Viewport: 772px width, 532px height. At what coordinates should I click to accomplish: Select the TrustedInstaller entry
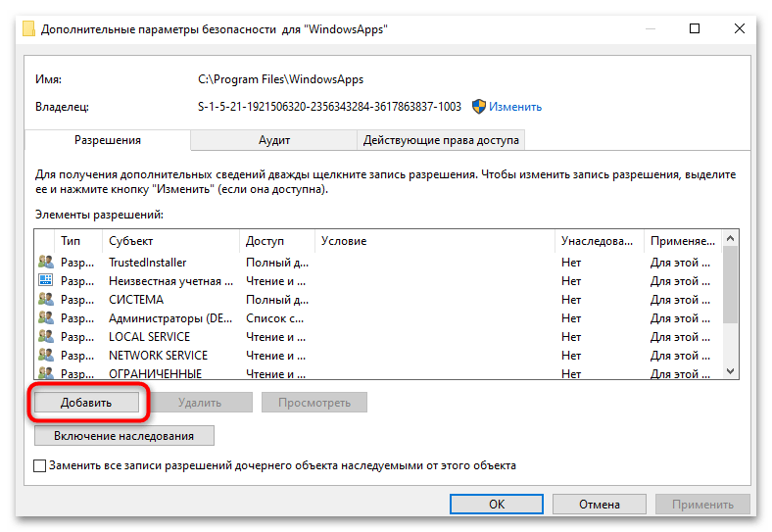(x=378, y=262)
